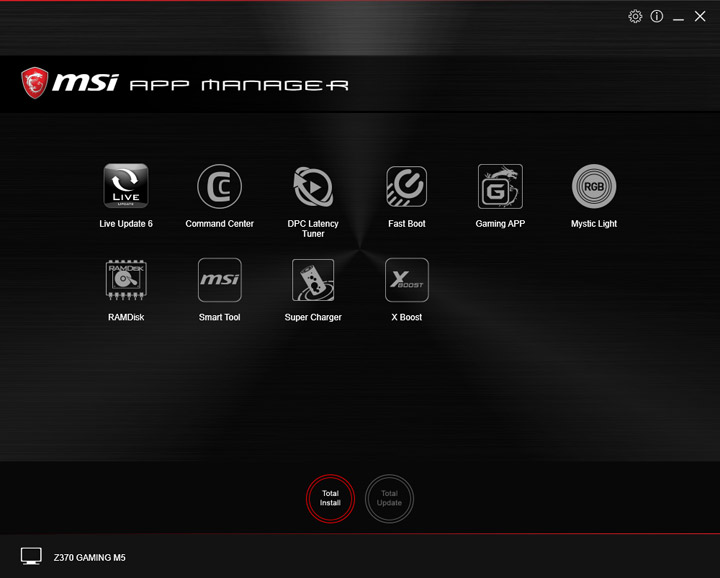This screenshot has width=720, height=578.
Task: Click the Total Update button
Action: point(389,499)
